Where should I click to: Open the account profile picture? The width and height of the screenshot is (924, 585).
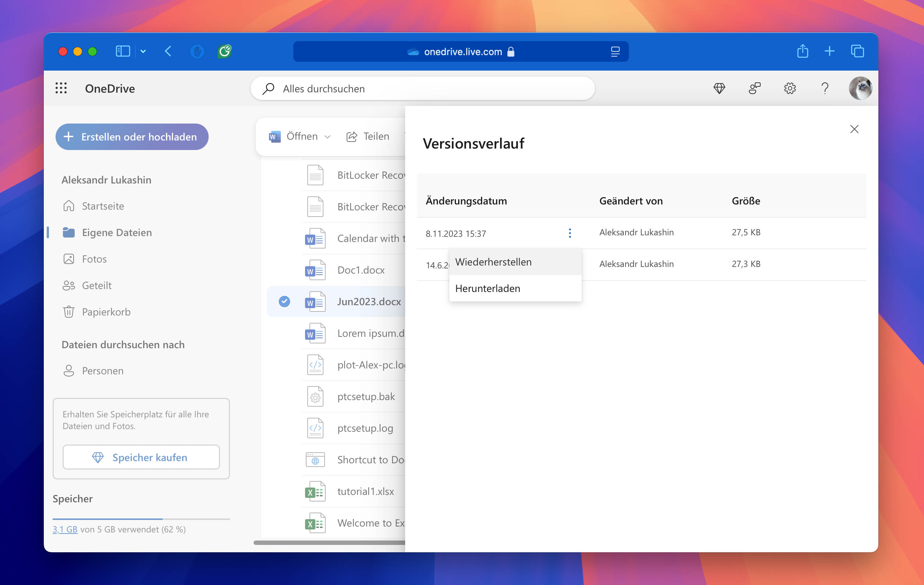860,88
